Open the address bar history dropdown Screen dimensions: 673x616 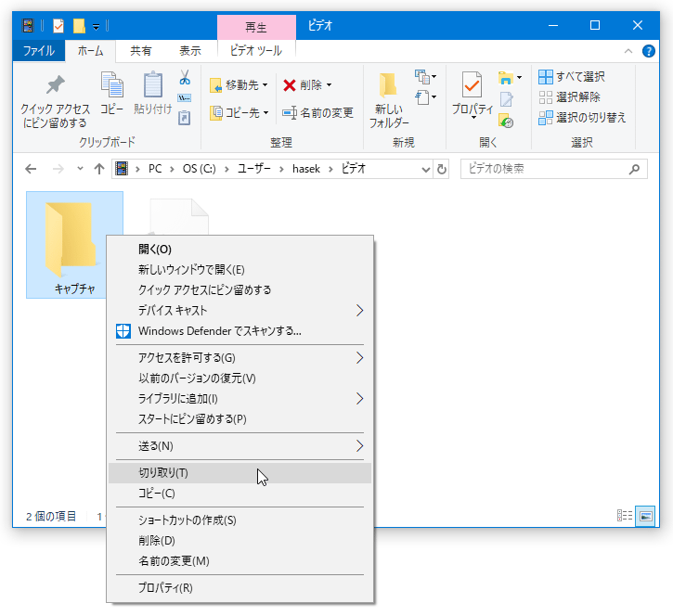pyautogui.click(x=425, y=169)
